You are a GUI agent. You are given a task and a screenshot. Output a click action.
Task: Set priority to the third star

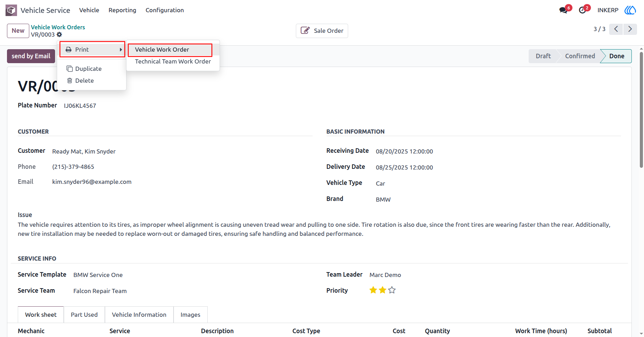392,290
